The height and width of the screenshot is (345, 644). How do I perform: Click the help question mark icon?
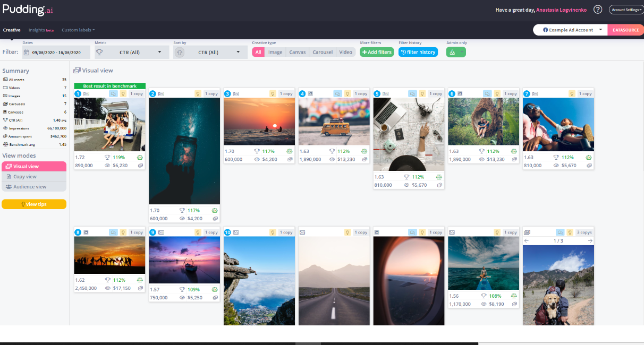[x=598, y=10]
